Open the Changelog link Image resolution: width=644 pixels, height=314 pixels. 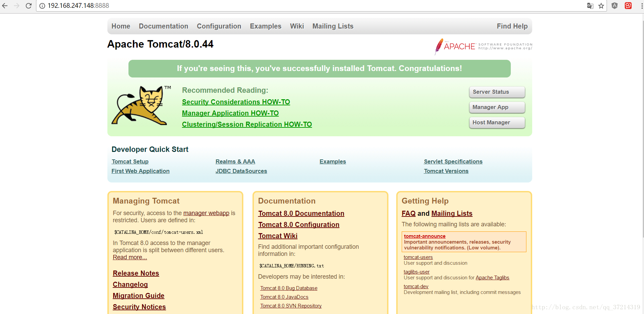[x=130, y=284]
